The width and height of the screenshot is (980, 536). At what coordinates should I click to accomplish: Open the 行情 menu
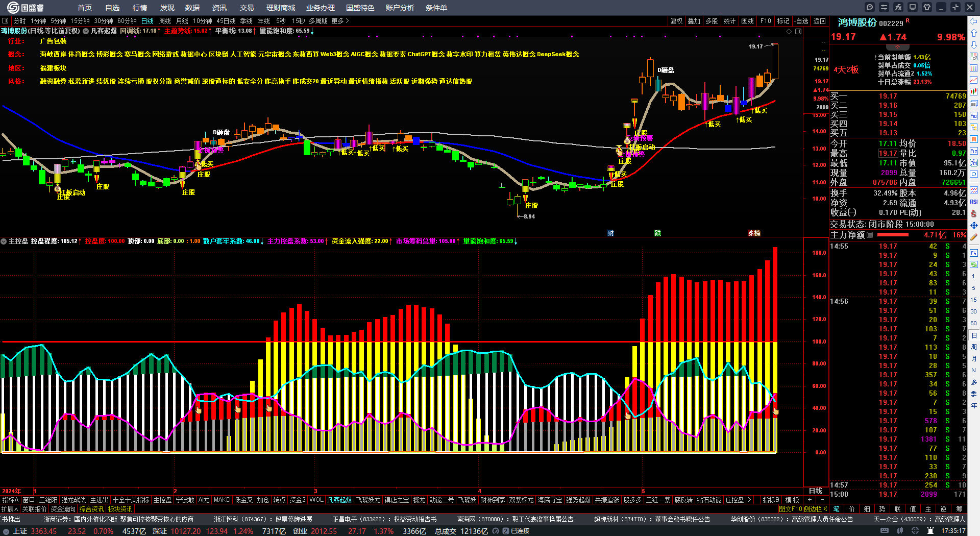pyautogui.click(x=140, y=8)
